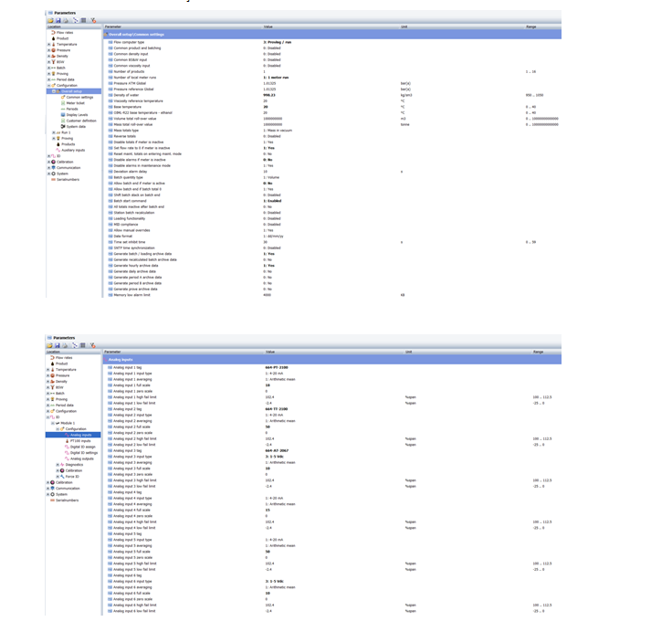672x632 pixels.
Task: Click the tree-structure icon in the Analog inputs window toolbar
Action: pos(74,345)
